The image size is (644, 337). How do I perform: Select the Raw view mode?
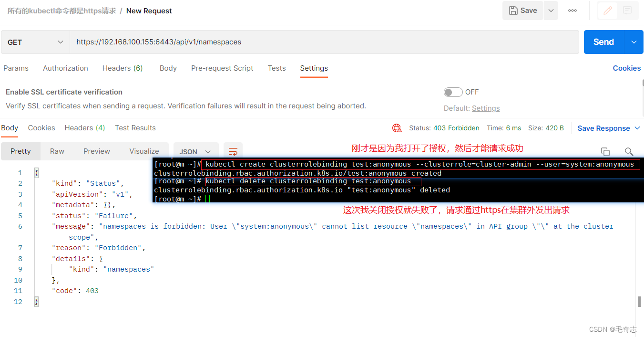57,151
